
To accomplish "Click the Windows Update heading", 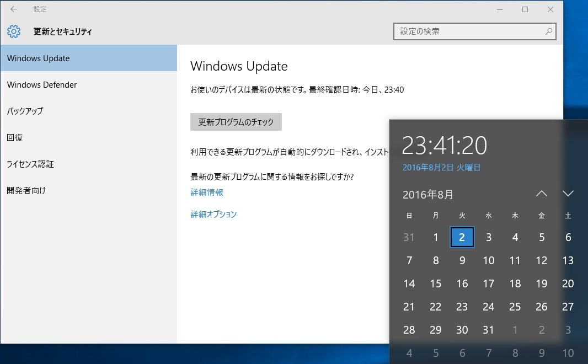I will (x=239, y=66).
